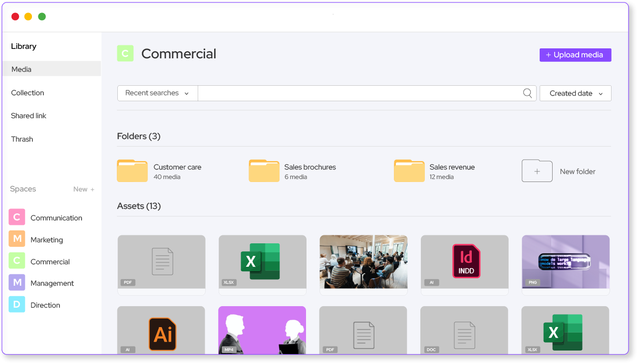Open Shared link in the sidebar
639x364 pixels.
click(28, 116)
